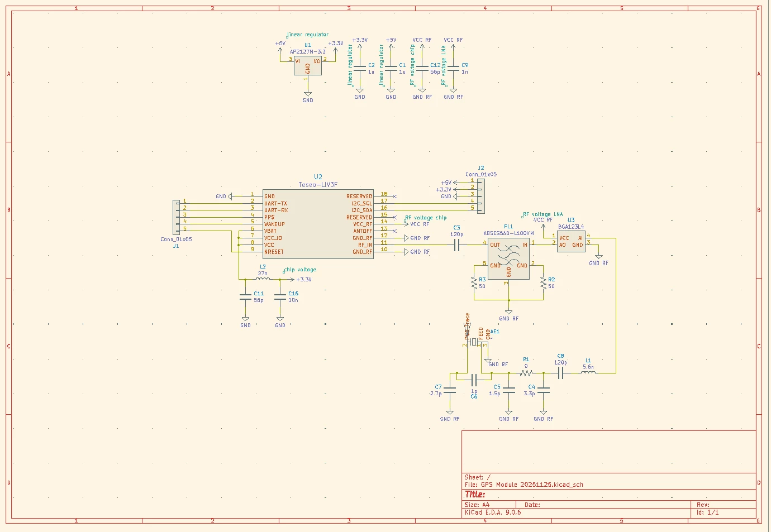Click the 'Title:' field in title block
The width and height of the screenshot is (771, 532).
[x=475, y=494]
